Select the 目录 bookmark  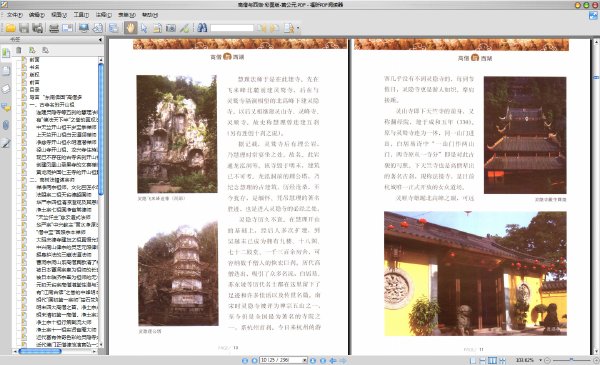coord(34,90)
